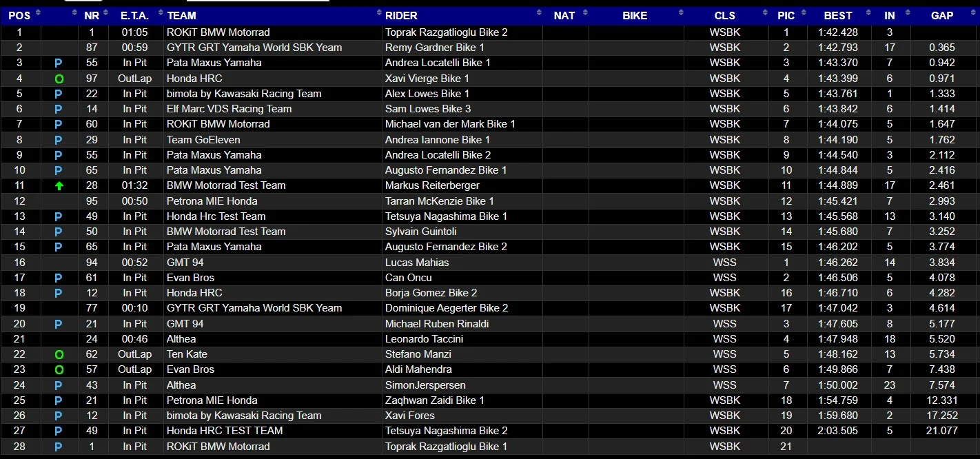This screenshot has height=459, width=980.
Task: Click the pit icon in Zaqhwan Zaidi's row
Action: pos(59,400)
